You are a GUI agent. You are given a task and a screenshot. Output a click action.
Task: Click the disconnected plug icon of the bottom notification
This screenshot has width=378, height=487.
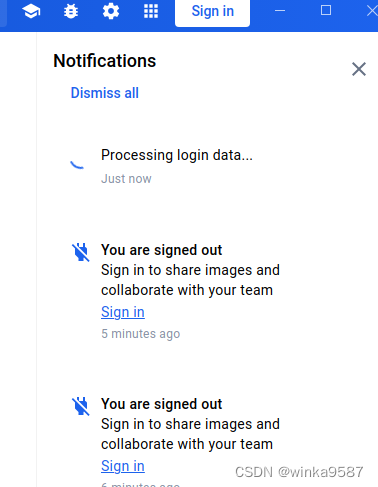pyautogui.click(x=81, y=406)
